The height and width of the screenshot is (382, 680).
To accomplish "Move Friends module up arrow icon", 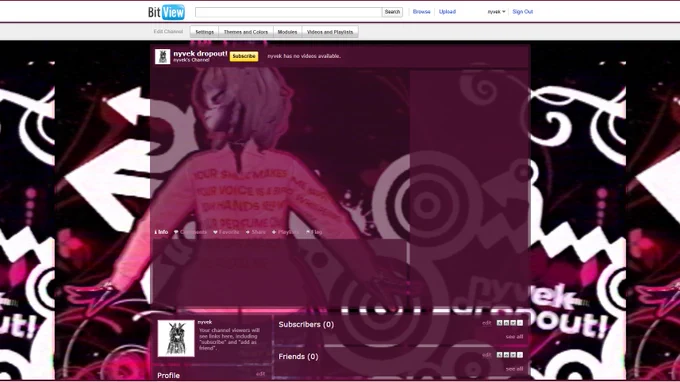I will (506, 355).
